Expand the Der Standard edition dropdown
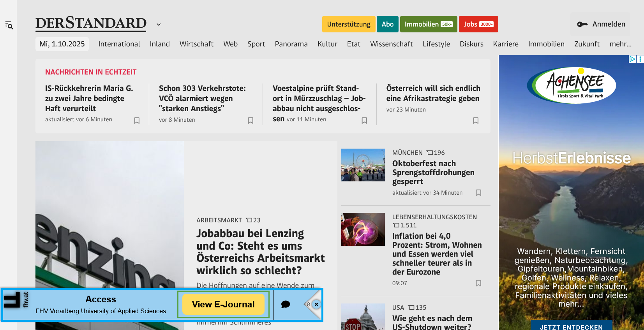Image resolution: width=644 pixels, height=330 pixels. 159,25
